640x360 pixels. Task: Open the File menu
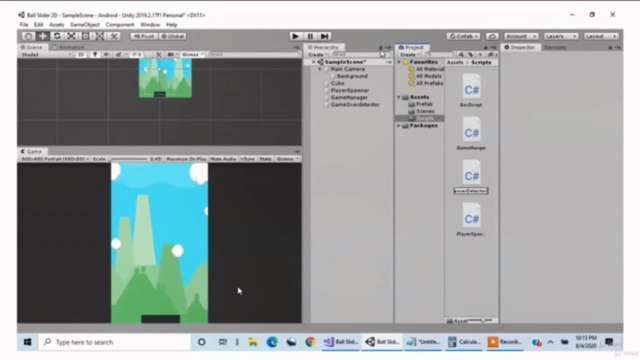24,24
